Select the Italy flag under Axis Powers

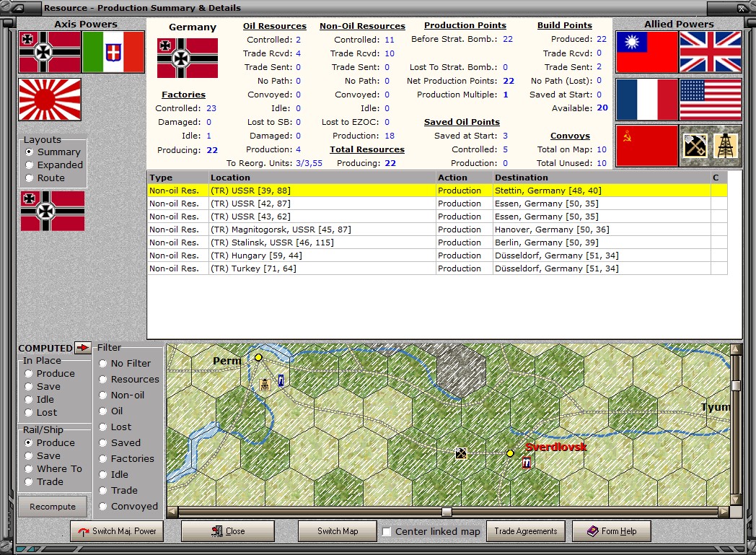point(113,52)
